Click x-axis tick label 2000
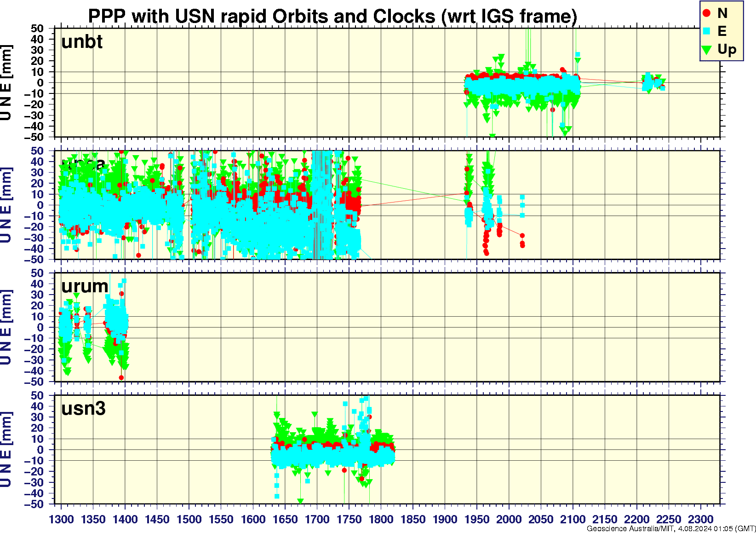Viewport: 756px width, 533px height. (x=509, y=519)
